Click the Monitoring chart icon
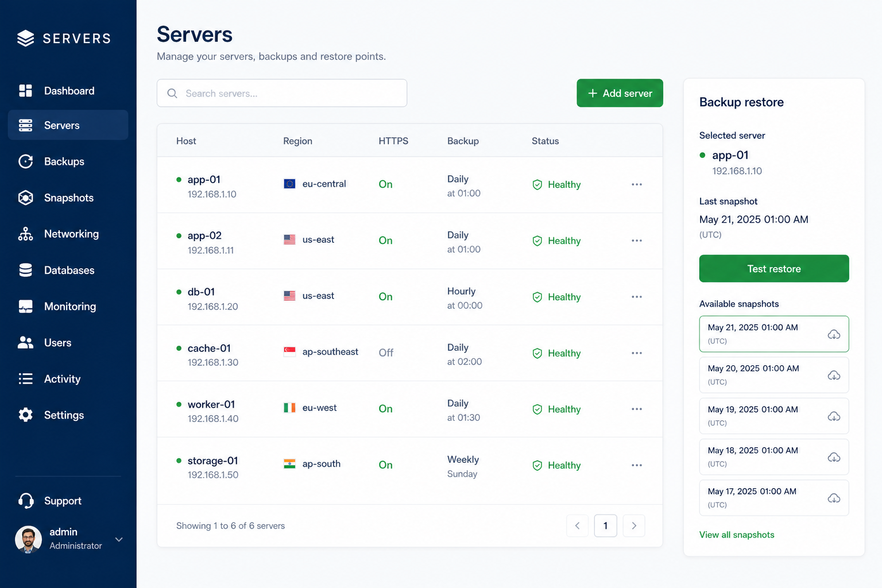 (25, 306)
